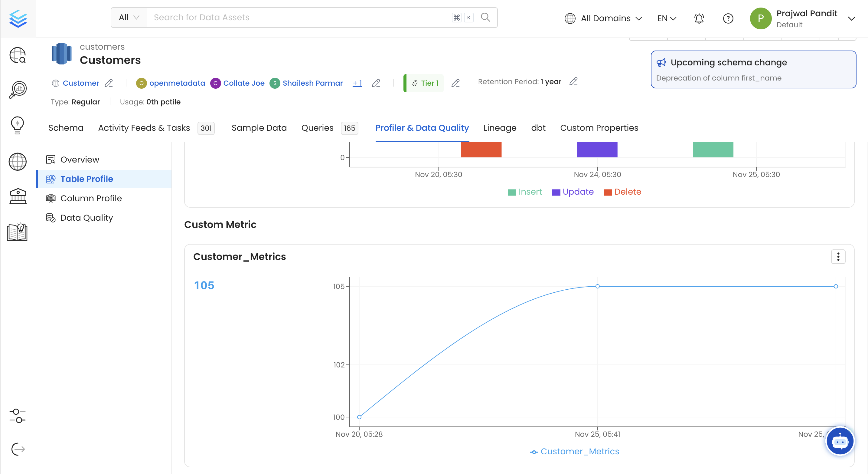Open the notifications bell
This screenshot has height=474, width=868.
699,18
